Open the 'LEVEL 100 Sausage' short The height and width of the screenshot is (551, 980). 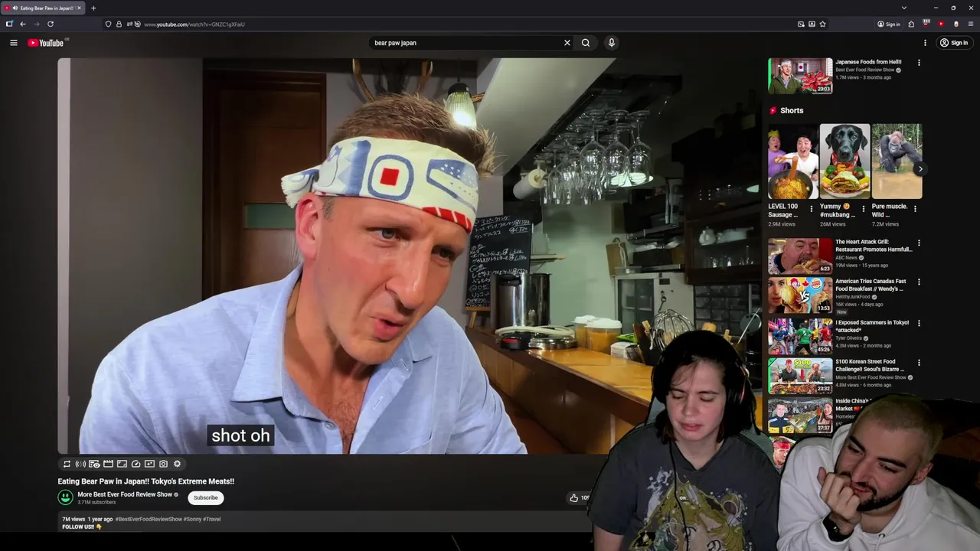pos(792,161)
